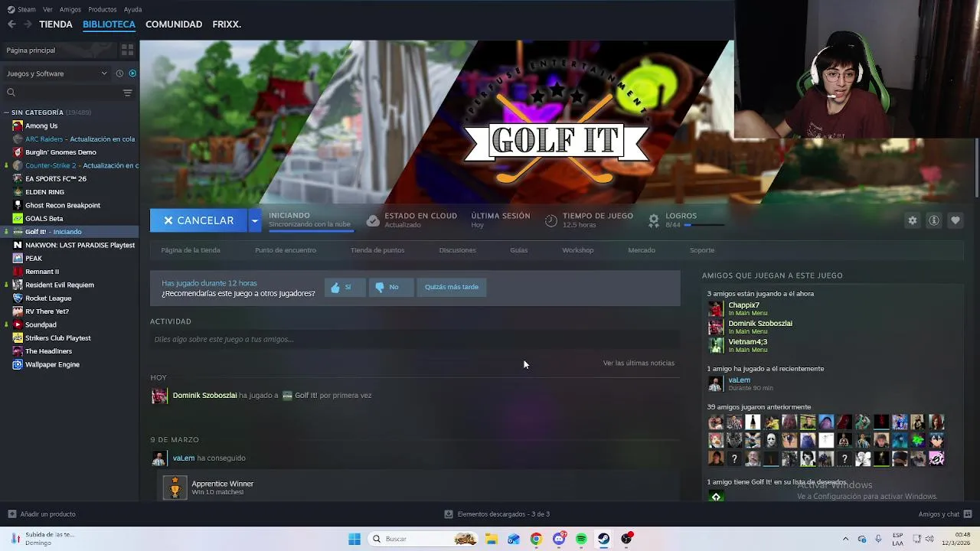
Task: Click the achievements progress bar
Action: pos(704,225)
